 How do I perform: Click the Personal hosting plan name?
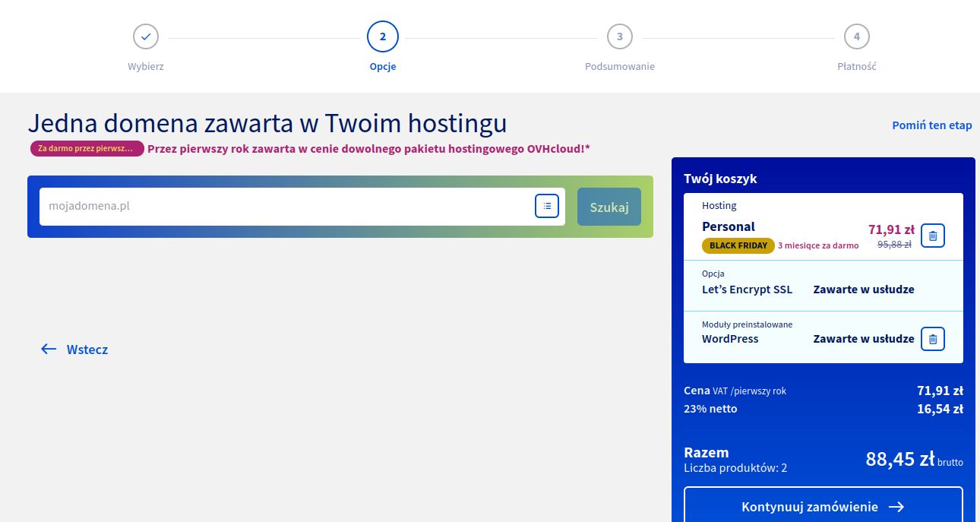(x=729, y=226)
